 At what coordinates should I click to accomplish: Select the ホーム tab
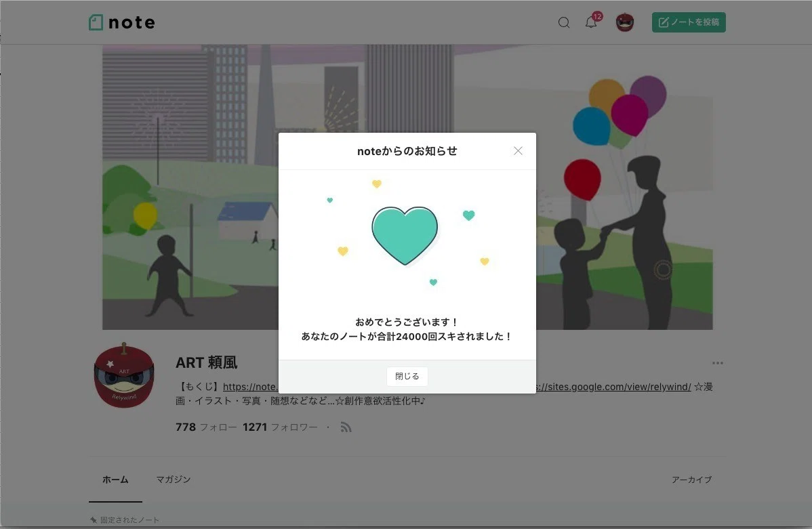(115, 480)
